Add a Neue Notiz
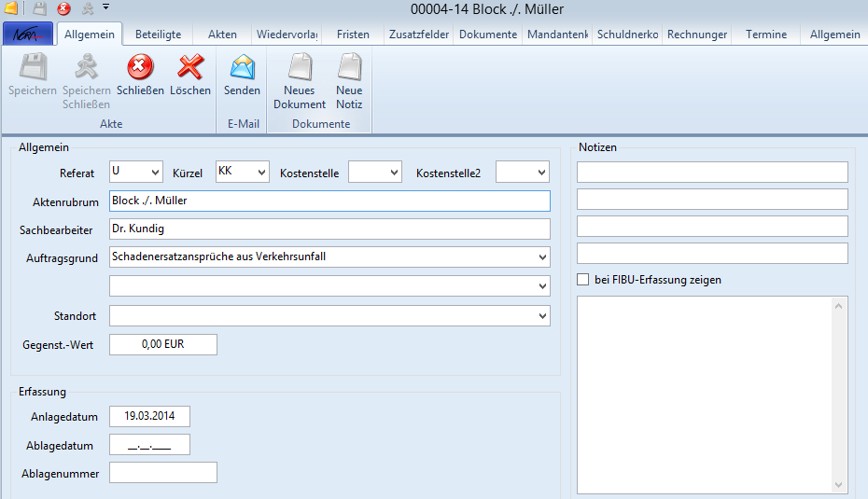Screen dimensions: 868x499 pos(349,68)
